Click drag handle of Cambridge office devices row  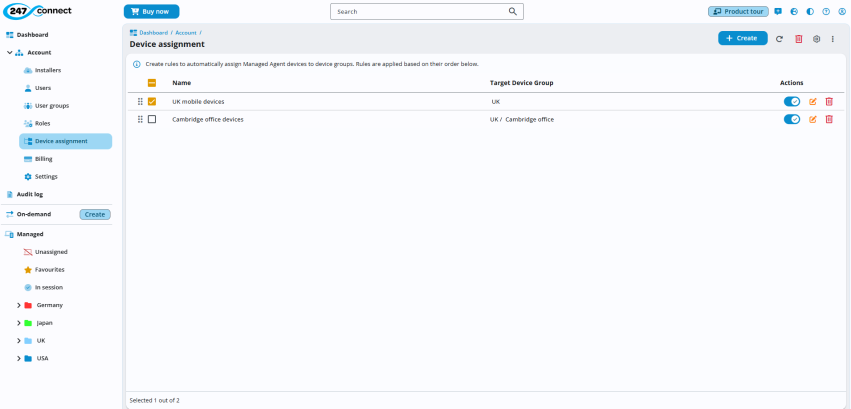[x=140, y=119]
